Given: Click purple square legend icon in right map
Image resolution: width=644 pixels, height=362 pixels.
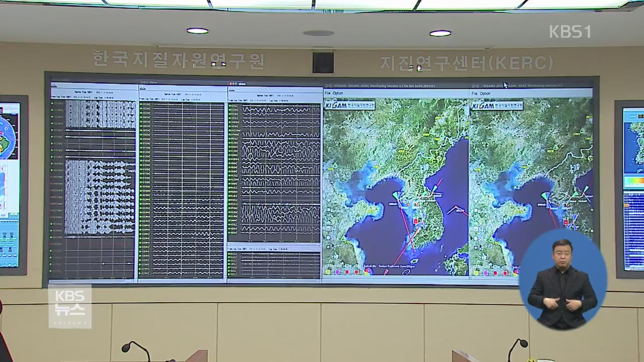Looking at the screenshot, I should 486,273.
